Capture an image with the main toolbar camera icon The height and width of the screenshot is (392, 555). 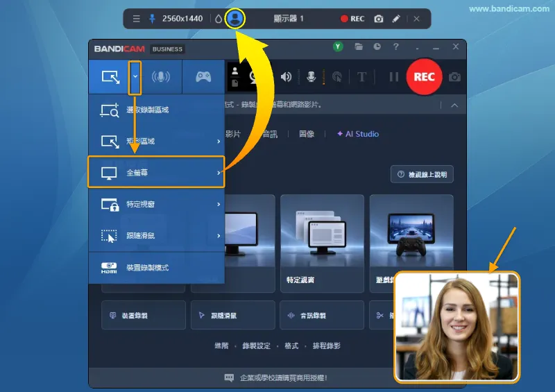point(455,77)
